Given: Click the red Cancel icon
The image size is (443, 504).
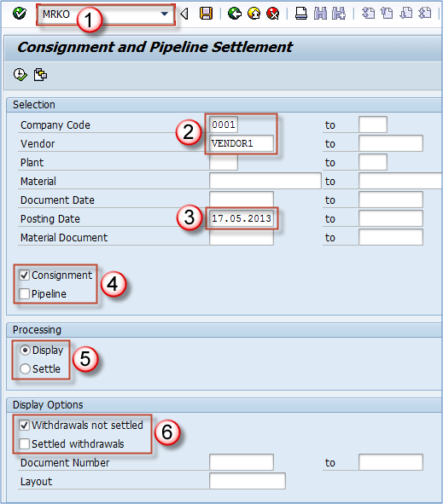Looking at the screenshot, I should [x=273, y=14].
